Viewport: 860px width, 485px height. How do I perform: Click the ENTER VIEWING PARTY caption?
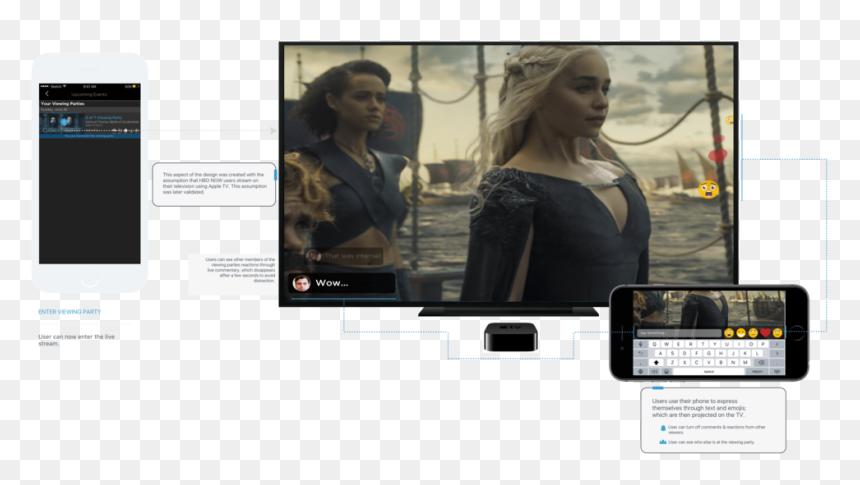70,312
